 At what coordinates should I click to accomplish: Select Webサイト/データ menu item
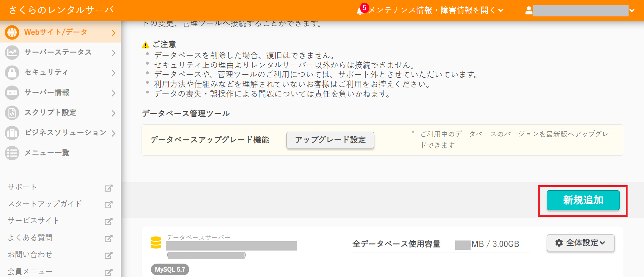[x=60, y=32]
